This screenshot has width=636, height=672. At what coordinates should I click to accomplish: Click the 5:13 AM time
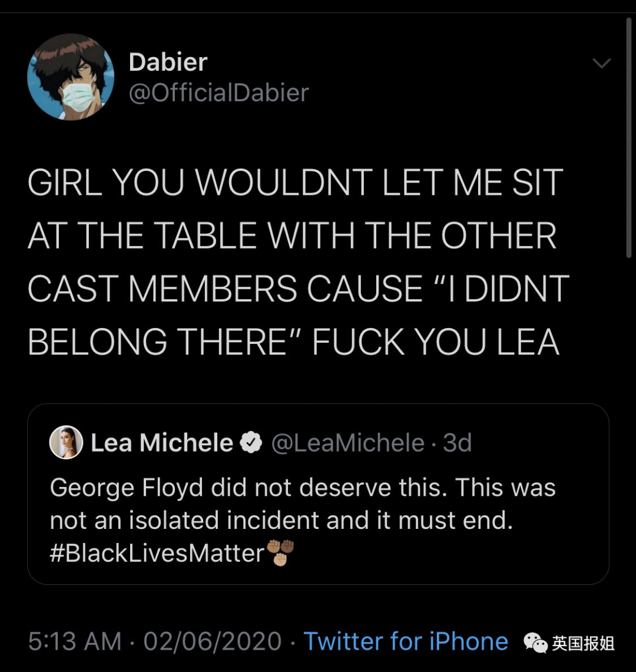tap(75, 641)
